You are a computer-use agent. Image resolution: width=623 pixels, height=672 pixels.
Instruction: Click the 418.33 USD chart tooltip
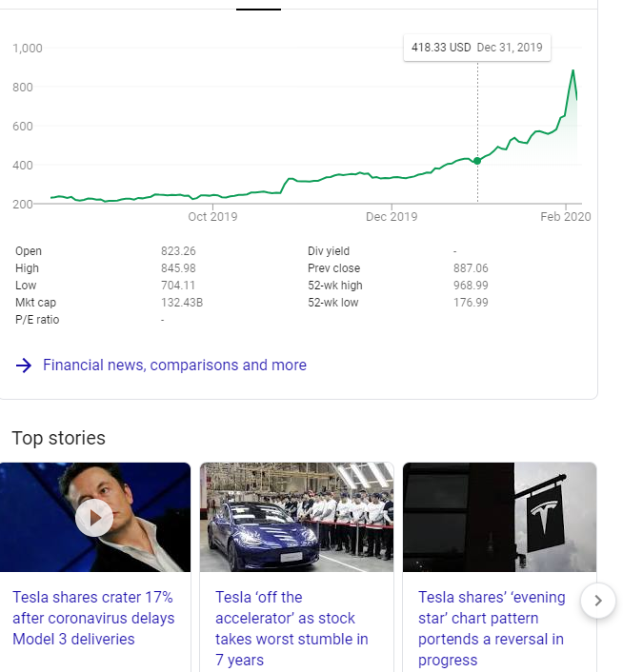pyautogui.click(x=477, y=48)
